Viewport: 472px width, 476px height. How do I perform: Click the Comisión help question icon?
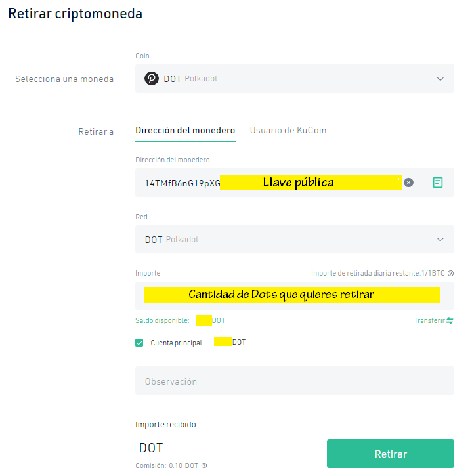click(x=204, y=465)
